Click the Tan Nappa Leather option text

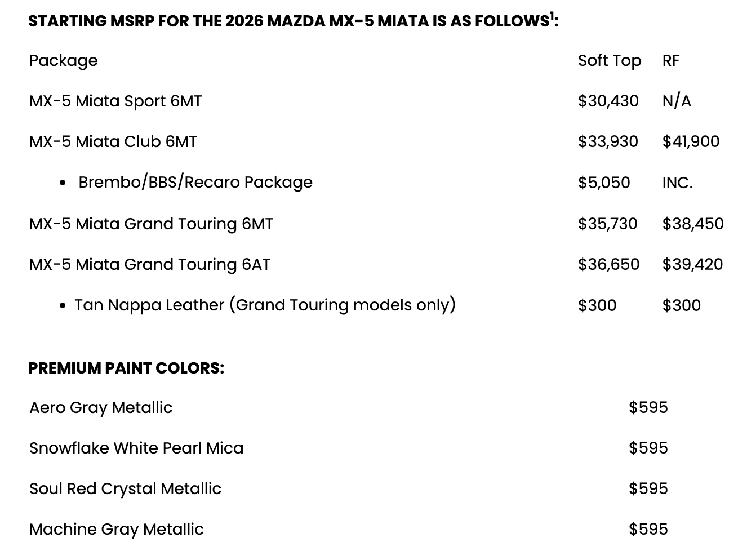point(265,305)
